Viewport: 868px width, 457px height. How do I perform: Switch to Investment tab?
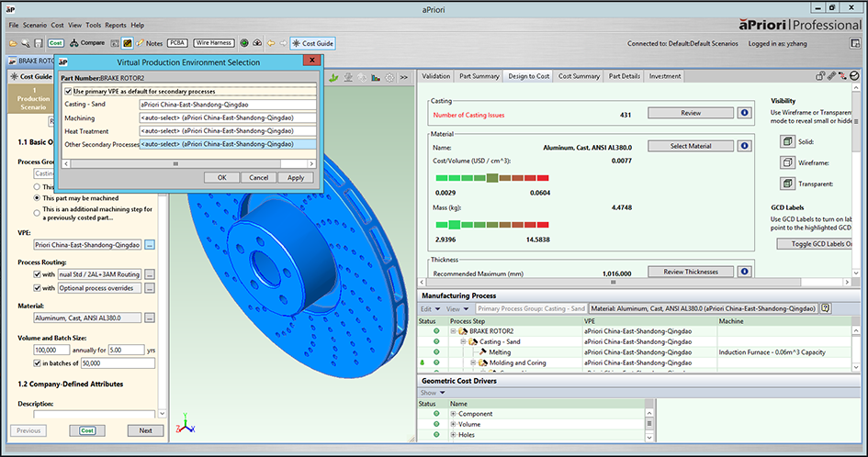pyautogui.click(x=664, y=76)
